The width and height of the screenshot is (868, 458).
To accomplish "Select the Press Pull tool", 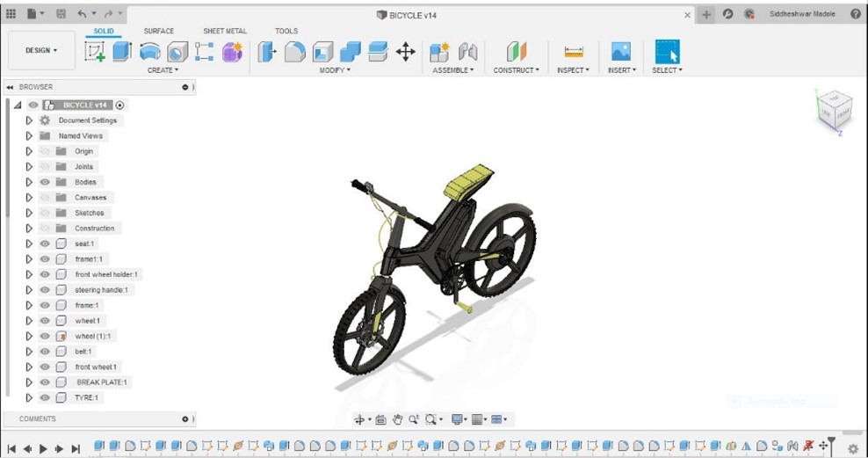I will [267, 52].
